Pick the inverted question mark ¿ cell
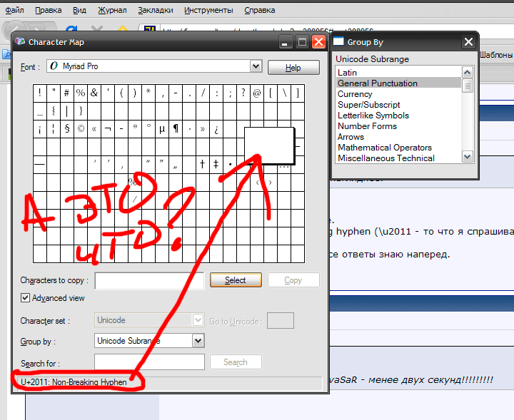 tap(216, 129)
